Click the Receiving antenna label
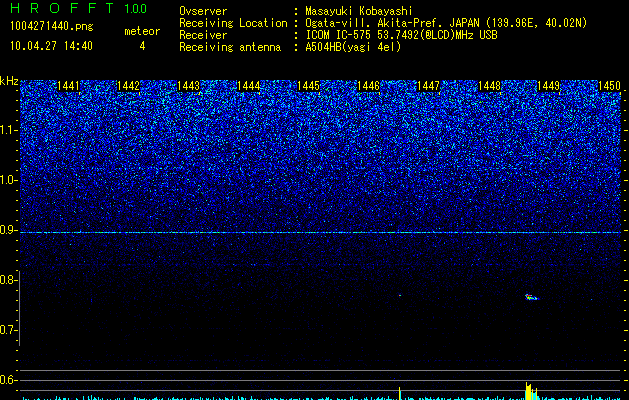 230,47
